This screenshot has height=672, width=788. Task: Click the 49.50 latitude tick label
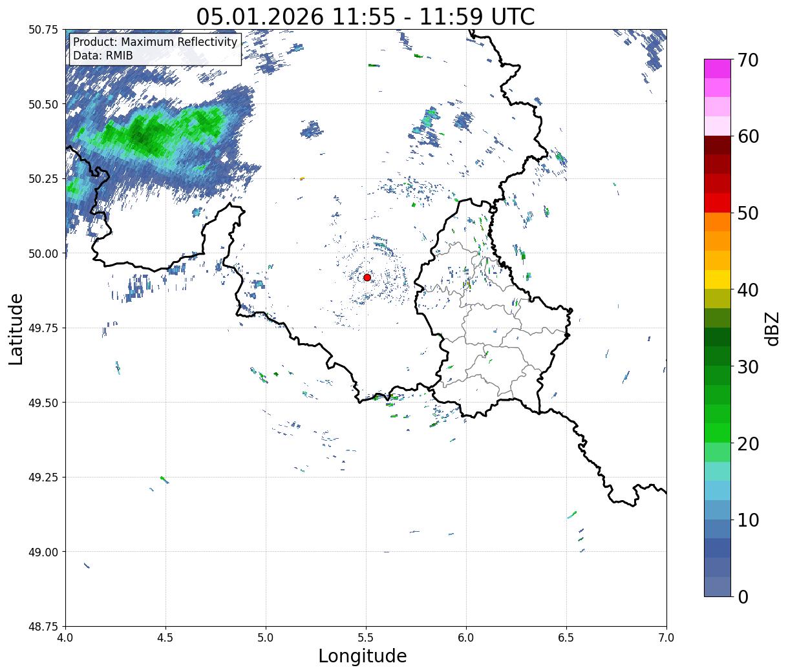coord(43,403)
